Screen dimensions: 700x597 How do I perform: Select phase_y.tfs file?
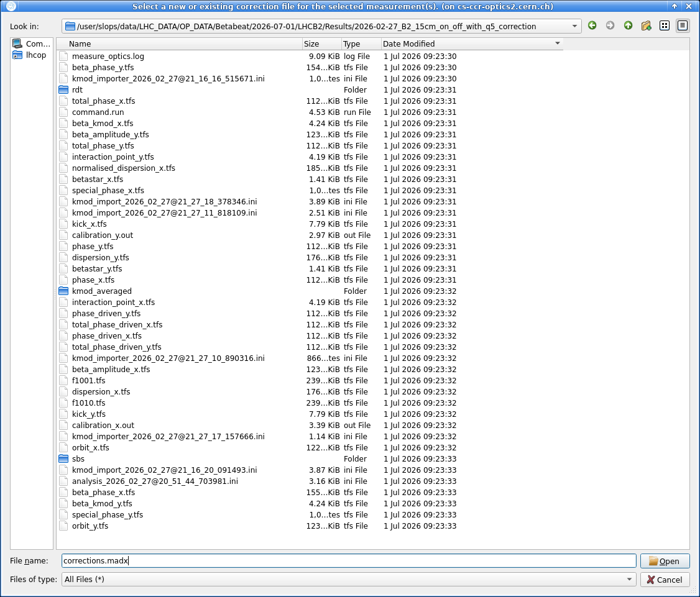pos(93,246)
